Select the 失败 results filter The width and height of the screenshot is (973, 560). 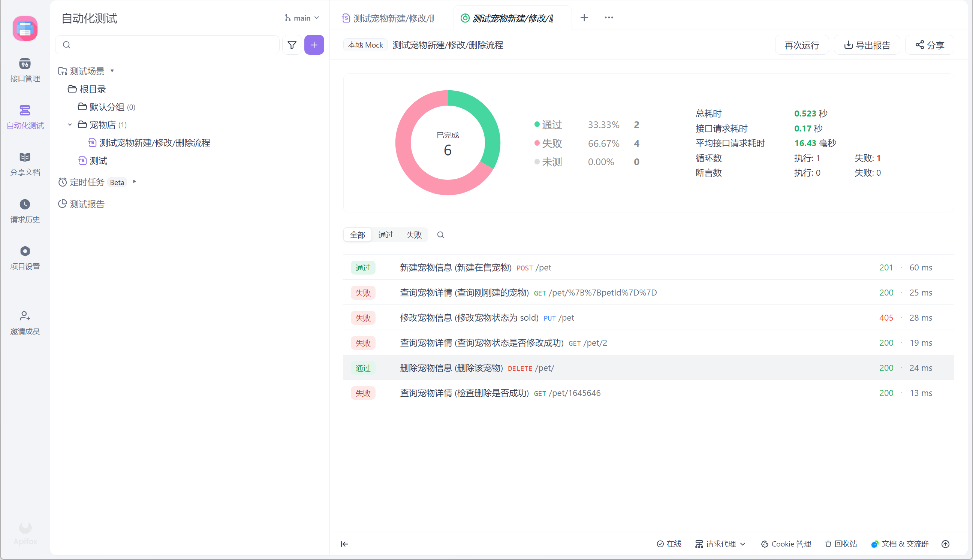click(x=414, y=235)
